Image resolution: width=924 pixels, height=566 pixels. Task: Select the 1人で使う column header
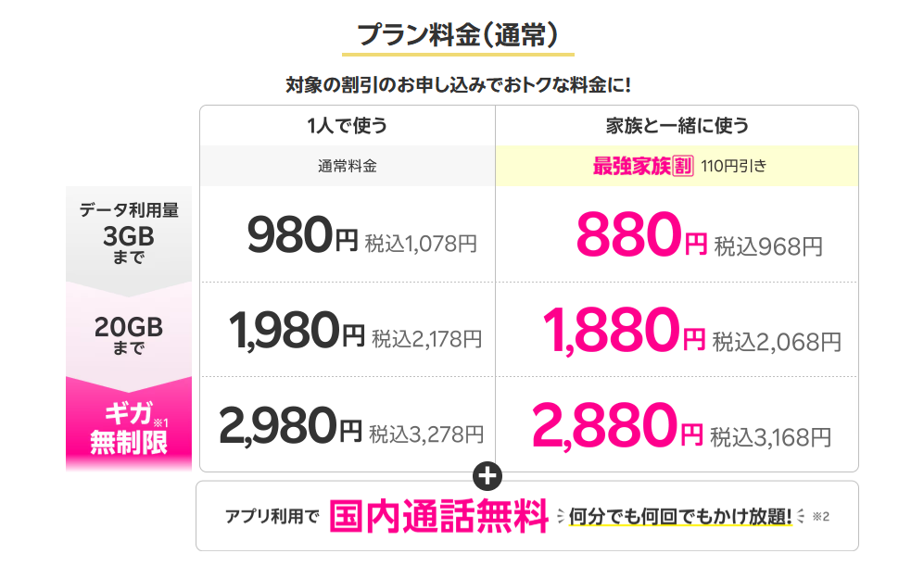pyautogui.click(x=348, y=126)
